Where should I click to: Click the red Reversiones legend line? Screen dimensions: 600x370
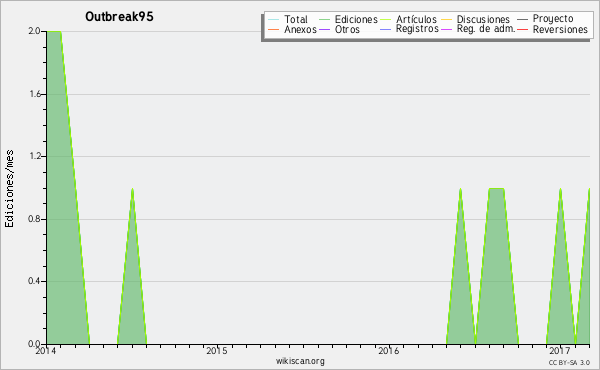(x=523, y=29)
